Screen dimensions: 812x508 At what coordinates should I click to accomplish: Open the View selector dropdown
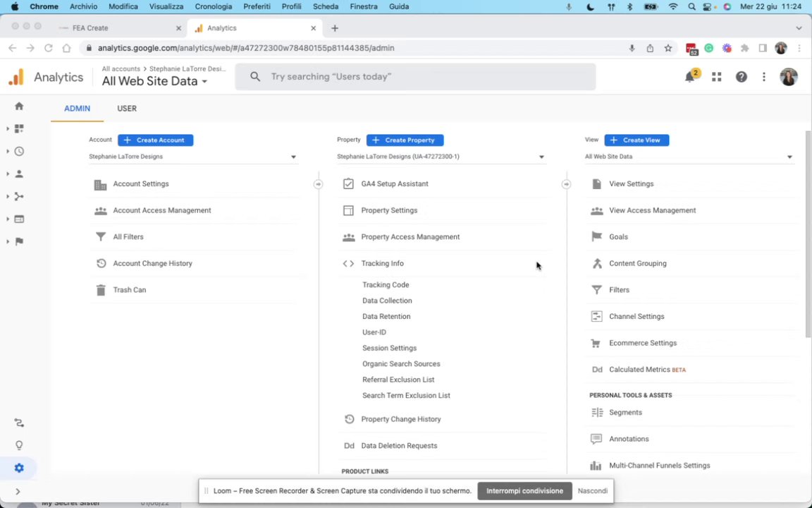pos(688,157)
